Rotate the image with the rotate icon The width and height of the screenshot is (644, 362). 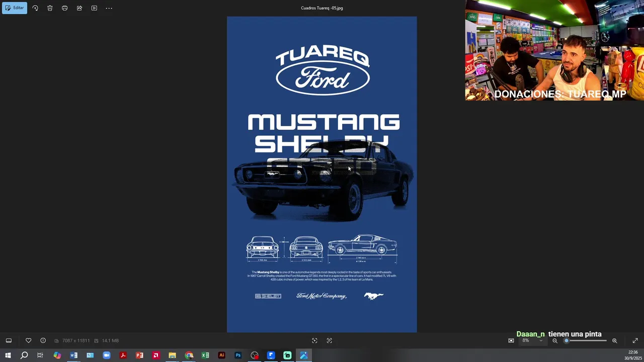pyautogui.click(x=35, y=8)
